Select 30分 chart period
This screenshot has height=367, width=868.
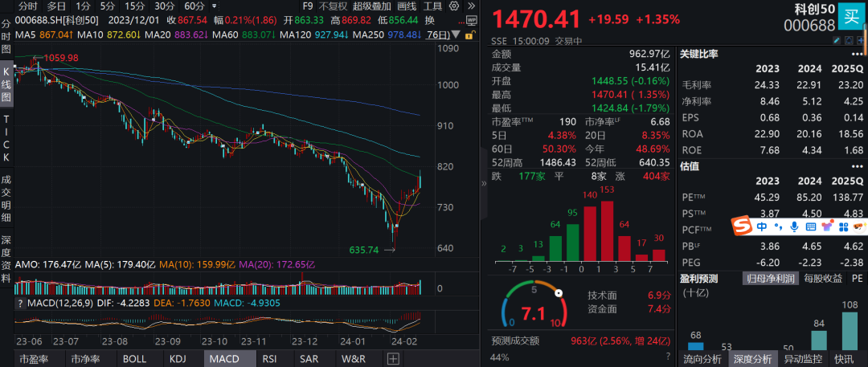[165, 6]
